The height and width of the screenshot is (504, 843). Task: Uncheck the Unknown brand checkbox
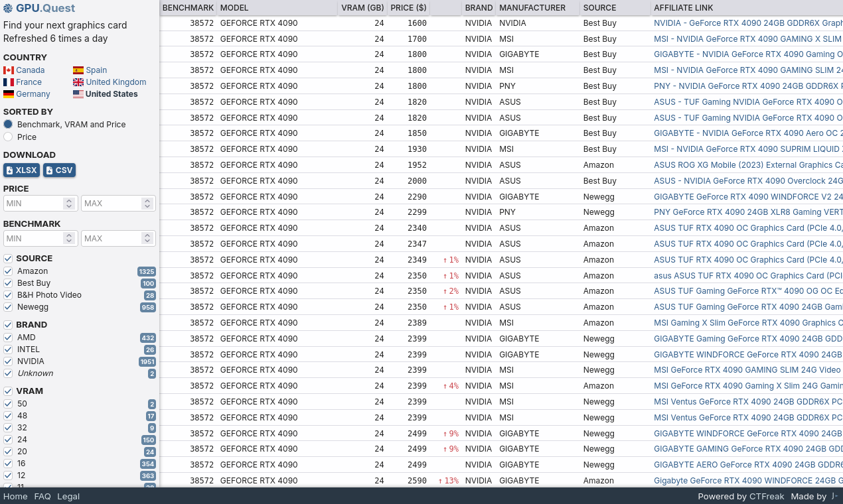click(x=8, y=373)
